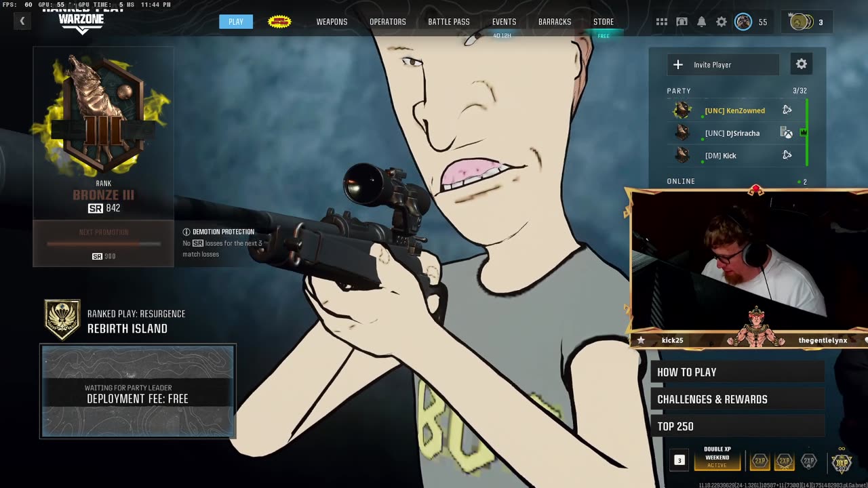Image resolution: width=868 pixels, height=488 pixels.
Task: Click DJSriracha's Xbox platform icon
Action: [787, 133]
